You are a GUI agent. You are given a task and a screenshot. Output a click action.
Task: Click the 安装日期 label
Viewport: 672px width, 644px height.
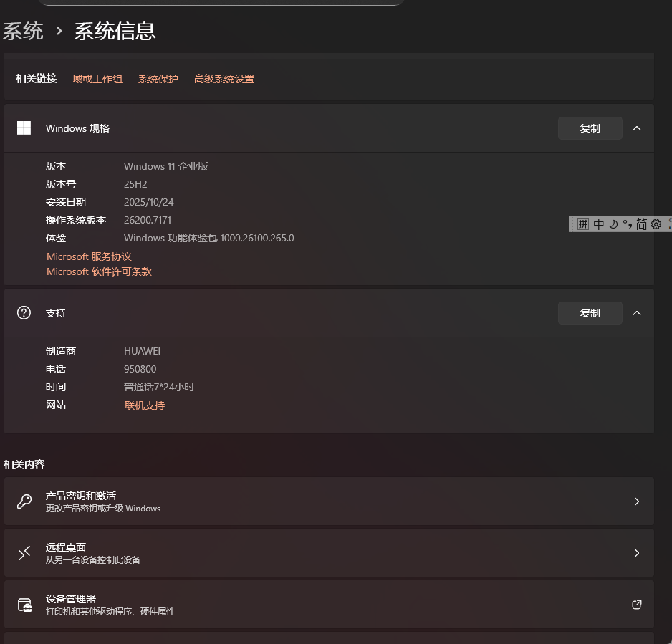[66, 202]
